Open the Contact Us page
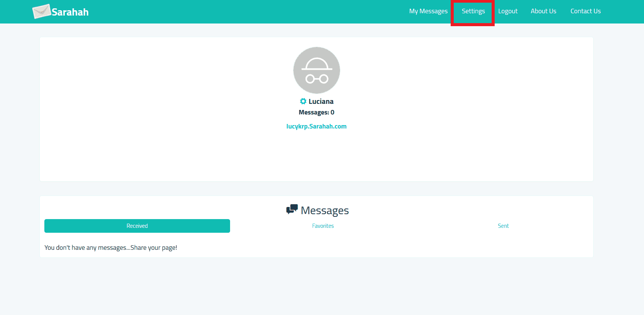644x315 pixels. [x=585, y=11]
